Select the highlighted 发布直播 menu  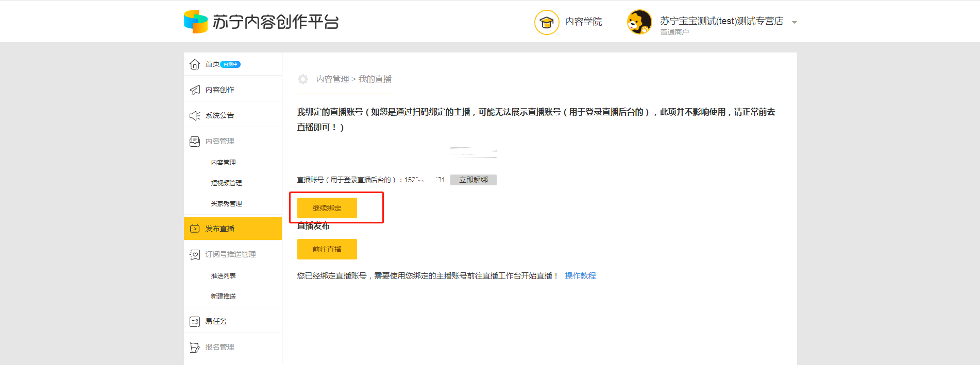[x=233, y=229]
